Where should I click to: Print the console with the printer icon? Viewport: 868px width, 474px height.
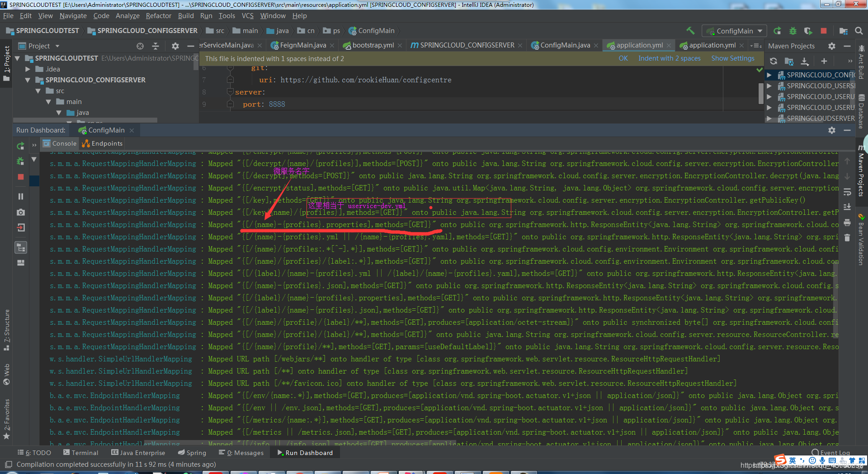847,222
